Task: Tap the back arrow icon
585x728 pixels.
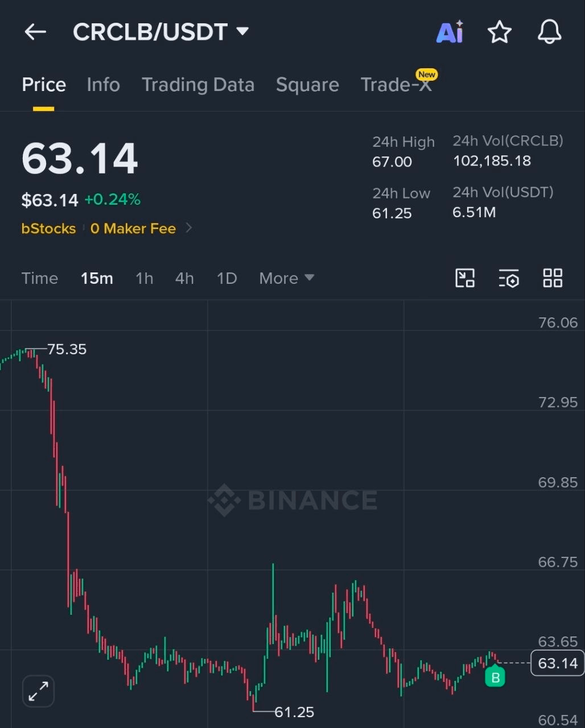Action: pyautogui.click(x=35, y=32)
